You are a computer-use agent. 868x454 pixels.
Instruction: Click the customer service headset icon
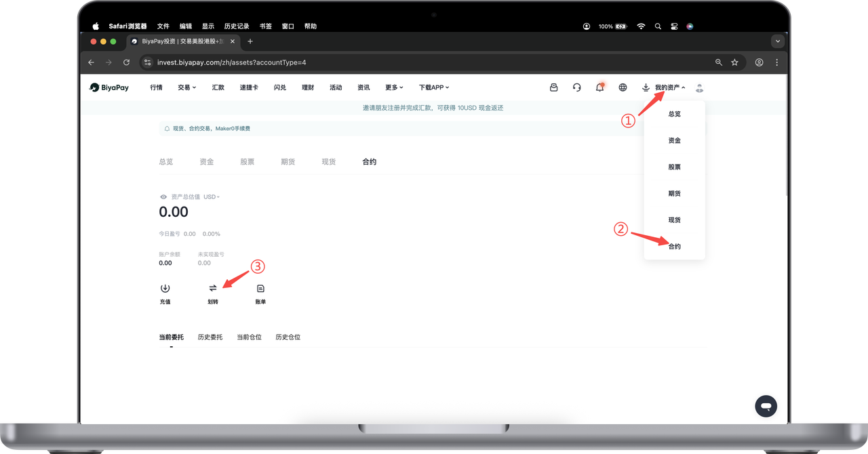coord(576,87)
